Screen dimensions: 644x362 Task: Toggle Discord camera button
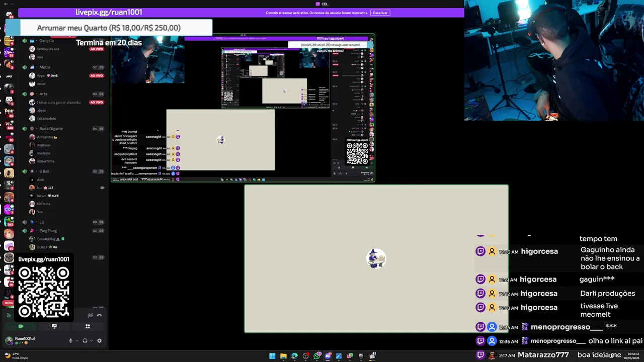tap(21, 326)
